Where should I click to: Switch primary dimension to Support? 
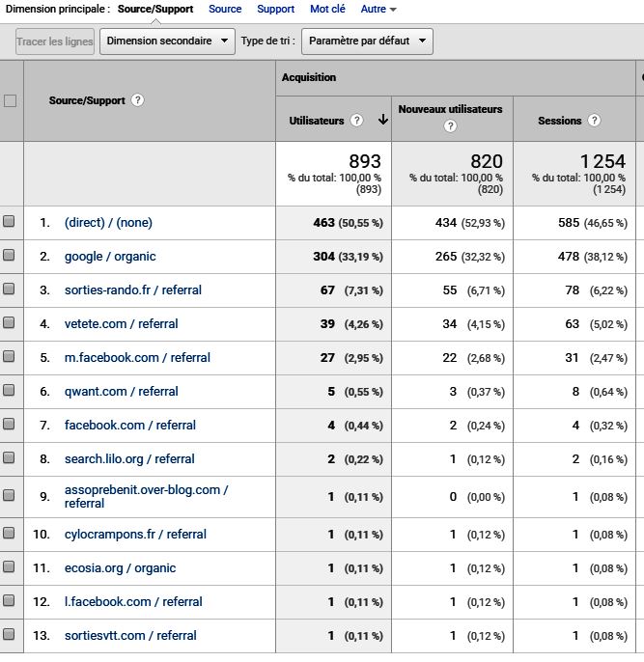pyautogui.click(x=276, y=9)
